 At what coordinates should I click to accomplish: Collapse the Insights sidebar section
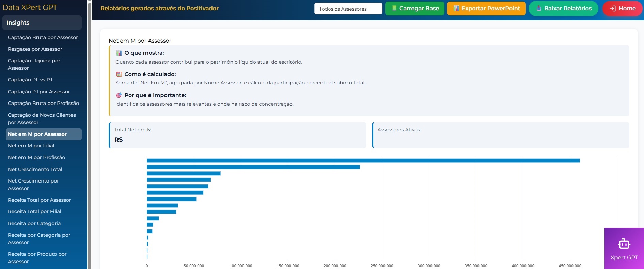42,23
